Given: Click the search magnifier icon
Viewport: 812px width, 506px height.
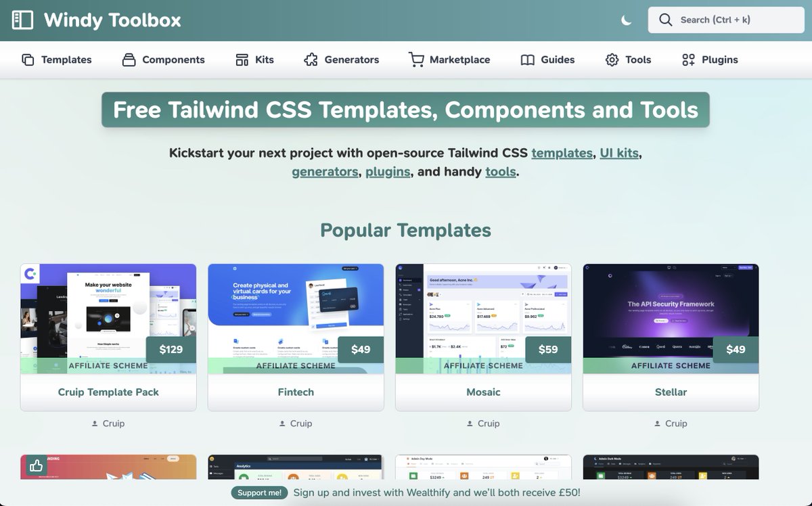Looking at the screenshot, I should click(666, 20).
